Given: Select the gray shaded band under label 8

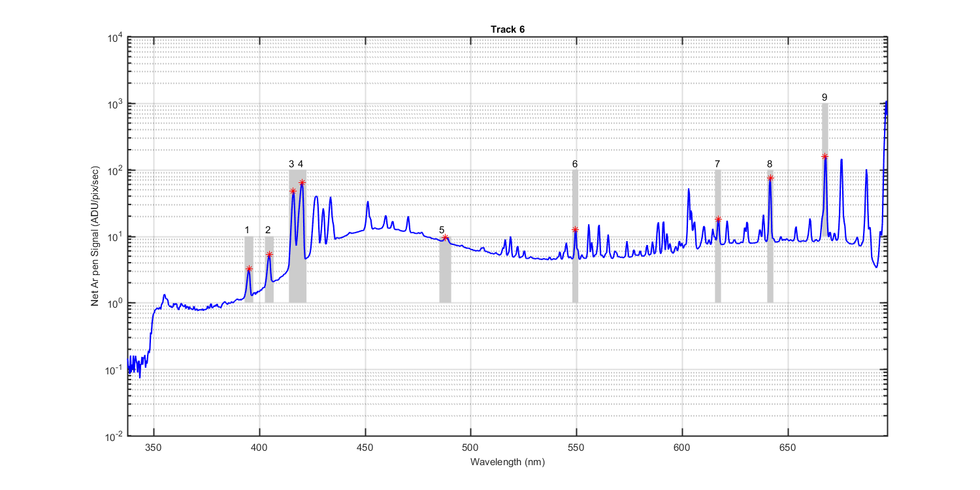Looking at the screenshot, I should point(770,237).
